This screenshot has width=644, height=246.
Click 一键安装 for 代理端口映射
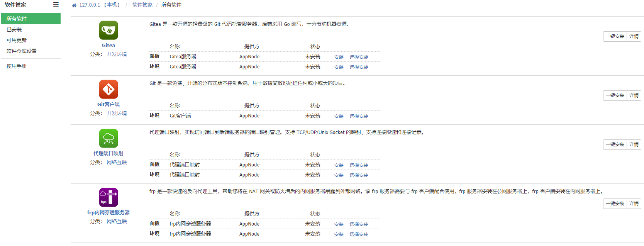pyautogui.click(x=615, y=144)
